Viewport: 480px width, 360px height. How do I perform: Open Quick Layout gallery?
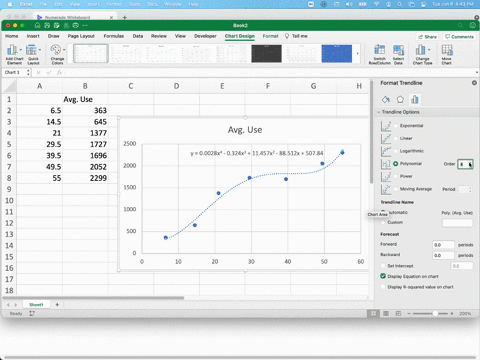coord(33,55)
